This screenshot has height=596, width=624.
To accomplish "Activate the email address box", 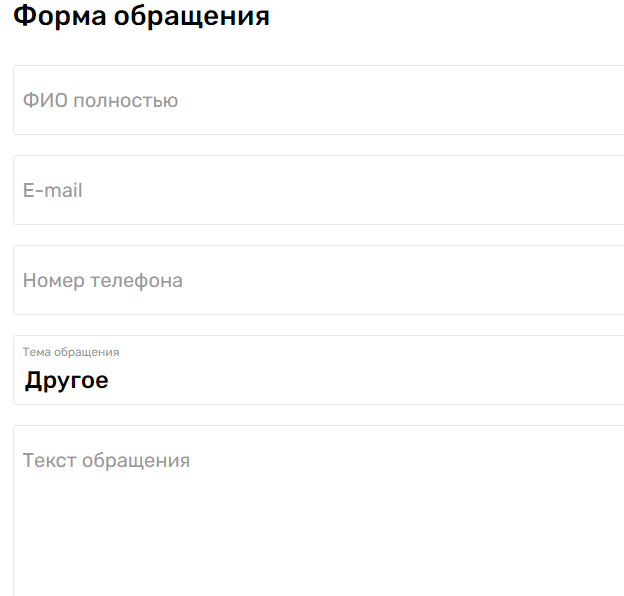I will [x=400, y=190].
